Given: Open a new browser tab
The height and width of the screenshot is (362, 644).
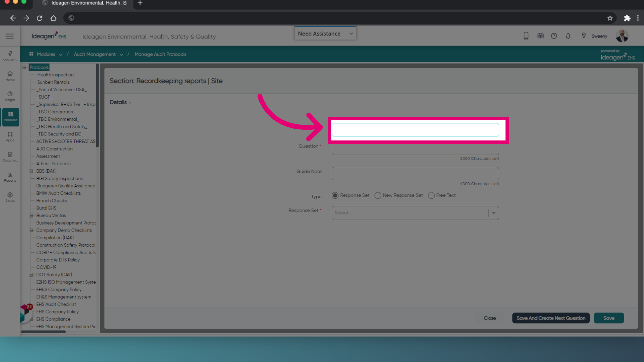Looking at the screenshot, I should [140, 3].
